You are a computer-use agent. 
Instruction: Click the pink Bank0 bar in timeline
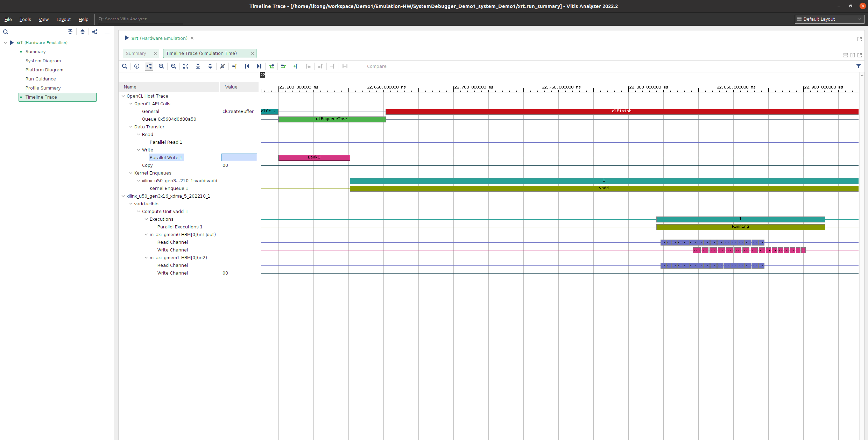(x=314, y=158)
